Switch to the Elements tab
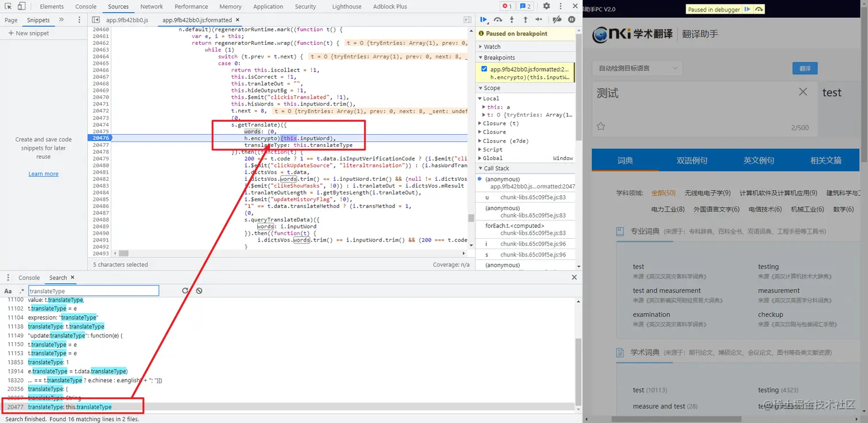 52,7
